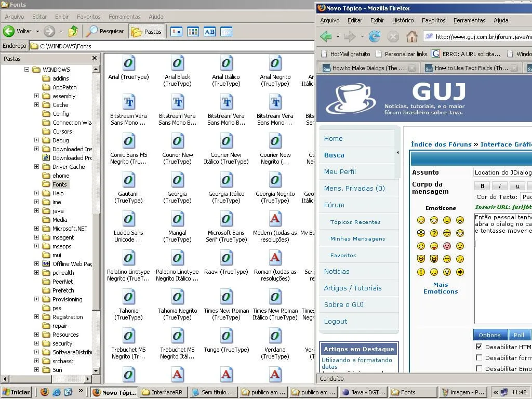Expand the Driver Cache folder node

[x=37, y=167]
